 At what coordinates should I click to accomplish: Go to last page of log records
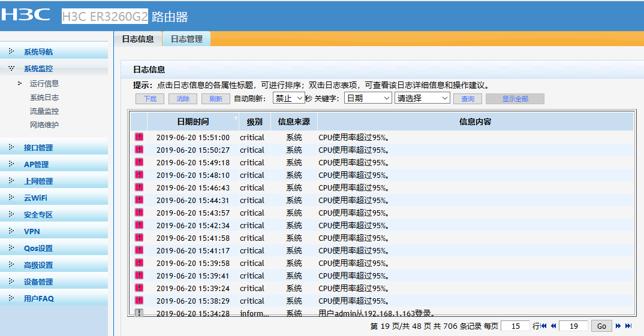tap(628, 326)
